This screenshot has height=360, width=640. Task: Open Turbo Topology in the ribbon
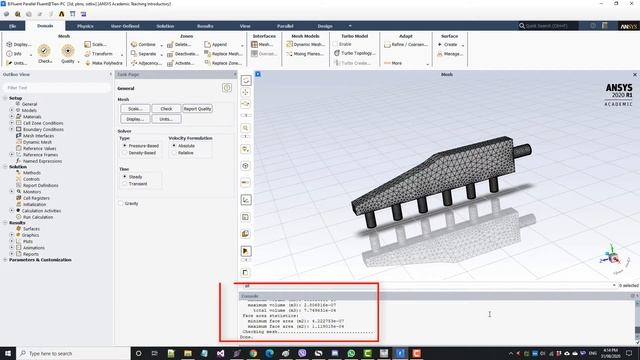pos(355,53)
